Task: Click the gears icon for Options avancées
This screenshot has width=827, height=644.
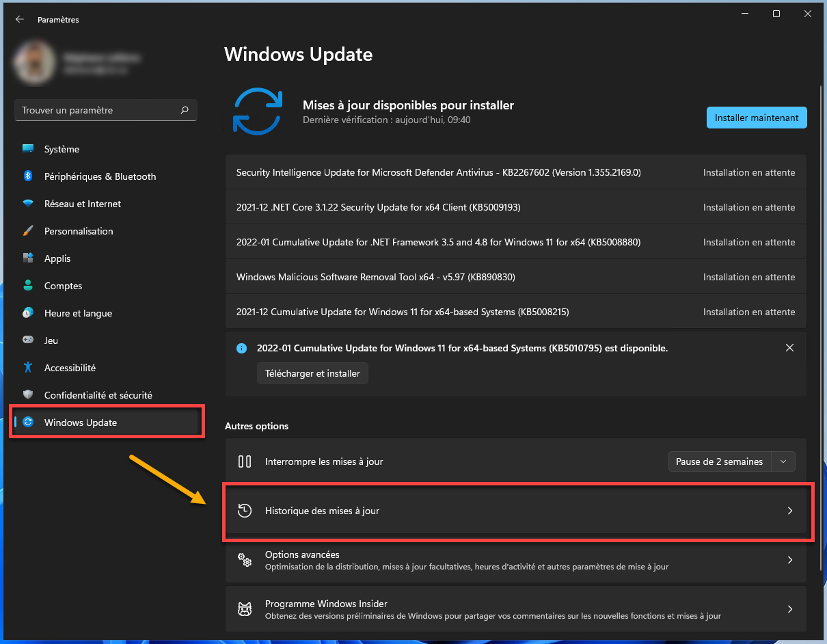Action: [x=245, y=560]
